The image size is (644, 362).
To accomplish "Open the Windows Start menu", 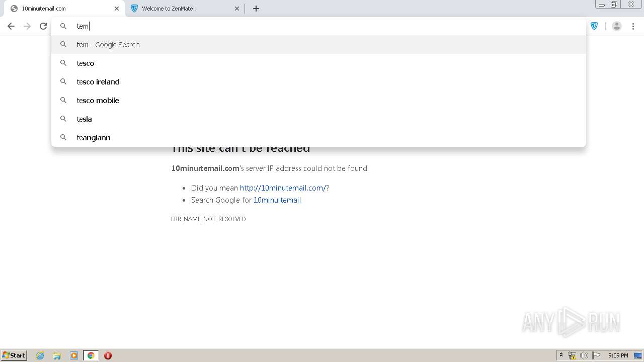I will tap(14, 355).
